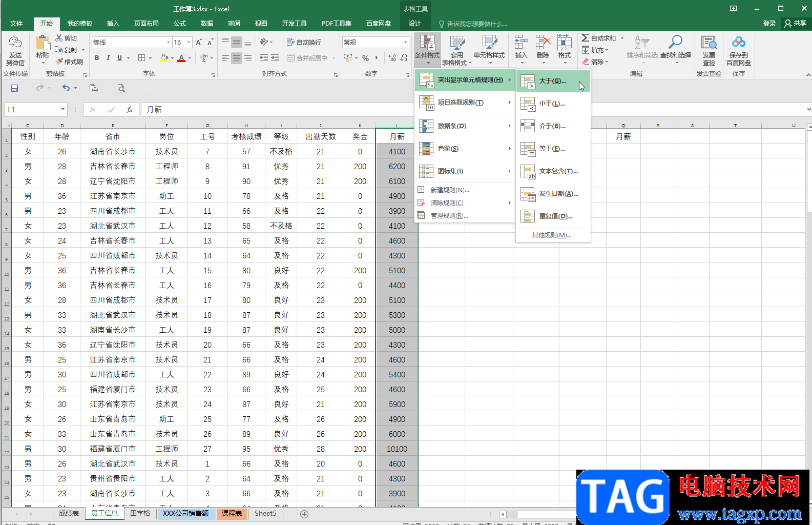Toggle center horizontal alignment
Image resolution: width=812 pixels, height=525 pixels.
[x=236, y=58]
